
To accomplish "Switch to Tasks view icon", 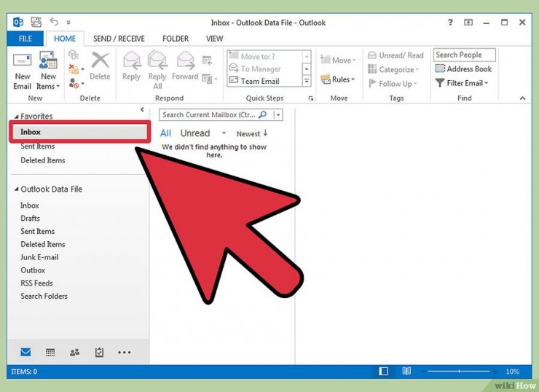I will (99, 353).
